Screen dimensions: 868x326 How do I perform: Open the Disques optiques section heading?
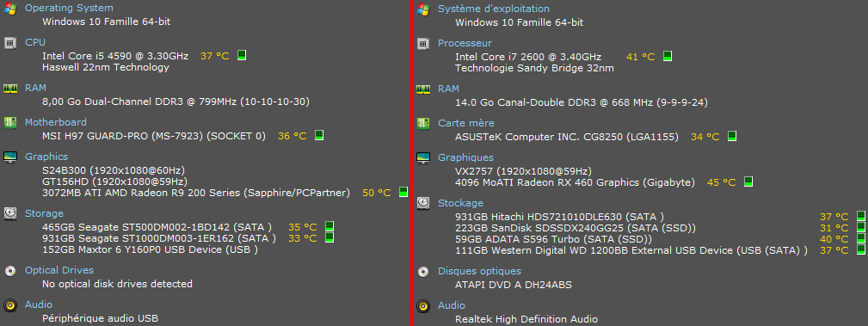pyautogui.click(x=479, y=271)
